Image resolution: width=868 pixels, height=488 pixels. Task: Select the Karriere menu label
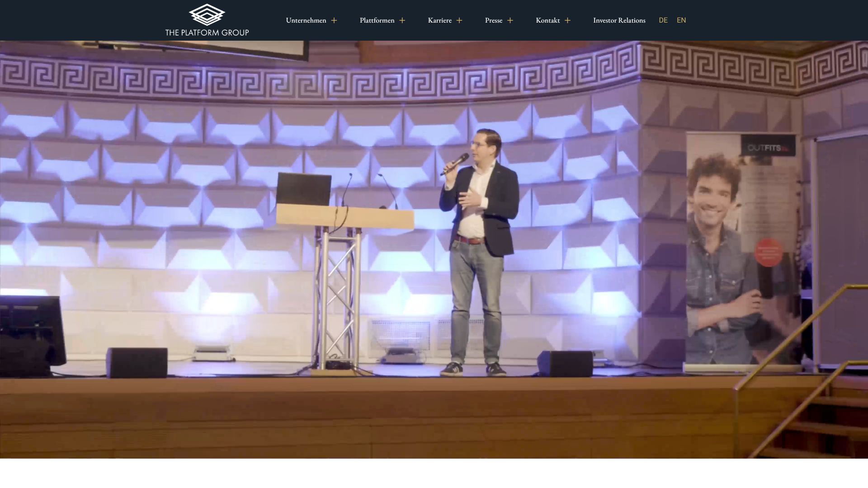[x=439, y=20]
